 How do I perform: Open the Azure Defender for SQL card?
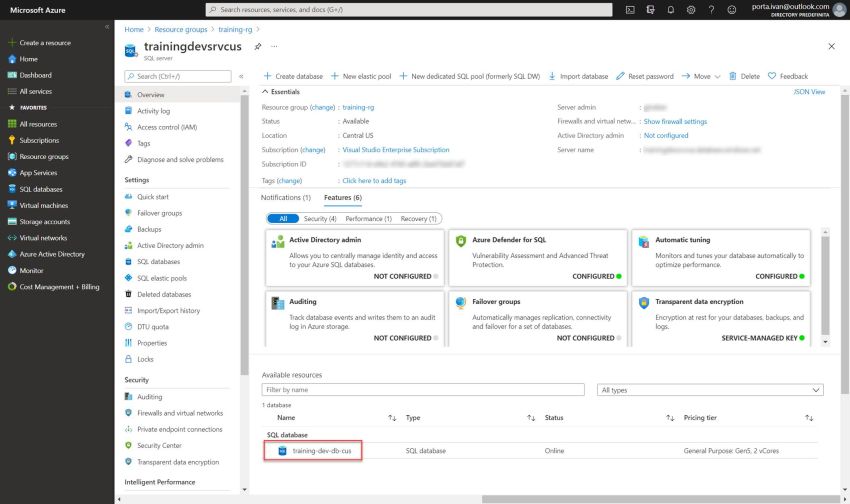pyautogui.click(x=538, y=258)
